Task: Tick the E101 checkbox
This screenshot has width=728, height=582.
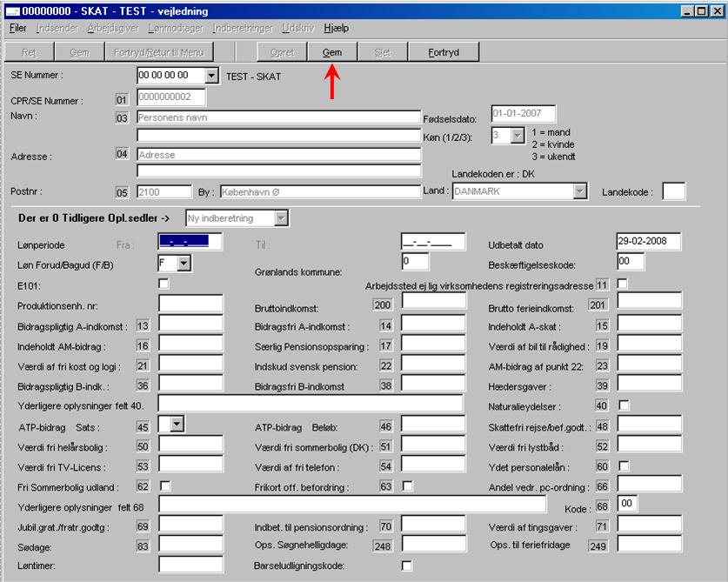Action: [164, 284]
